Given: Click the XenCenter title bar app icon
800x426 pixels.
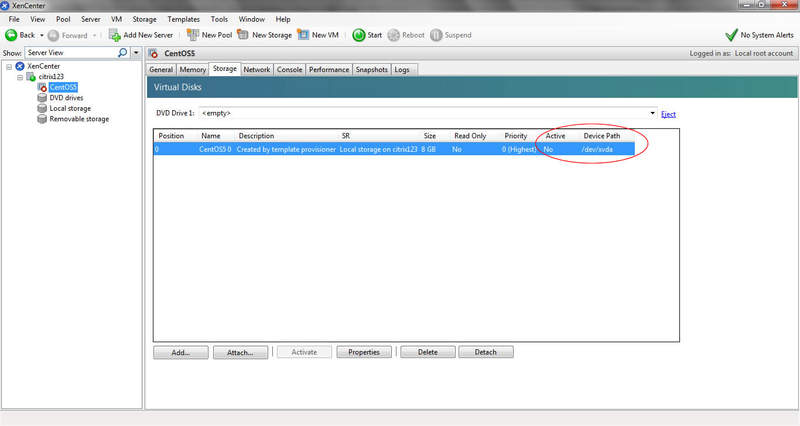Looking at the screenshot, I should point(5,6).
